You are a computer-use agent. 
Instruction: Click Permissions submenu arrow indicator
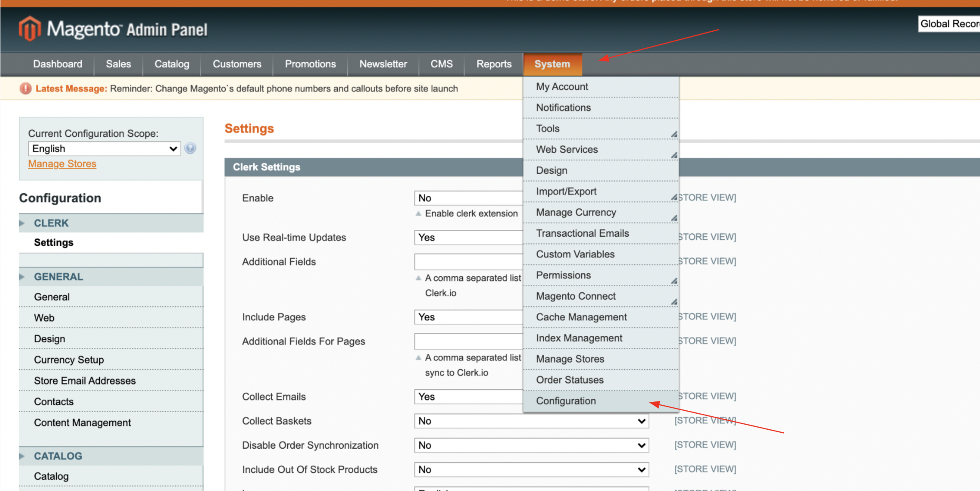click(674, 281)
